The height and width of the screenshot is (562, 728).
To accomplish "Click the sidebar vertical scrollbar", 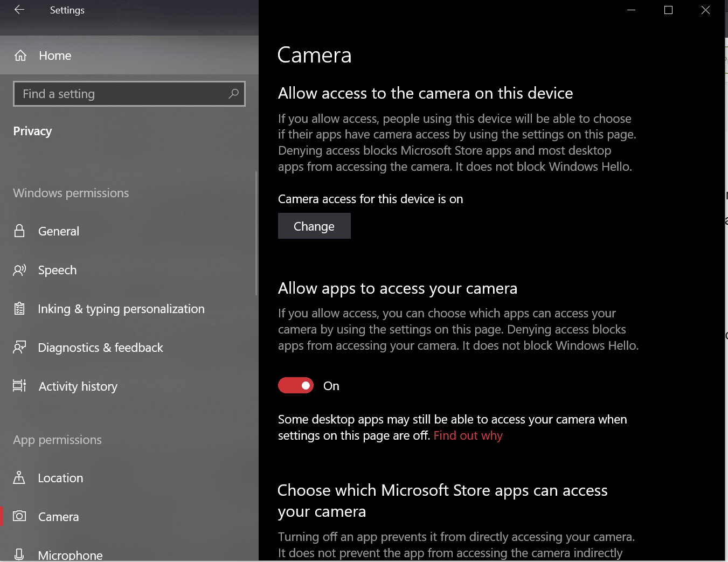I will 256,233.
